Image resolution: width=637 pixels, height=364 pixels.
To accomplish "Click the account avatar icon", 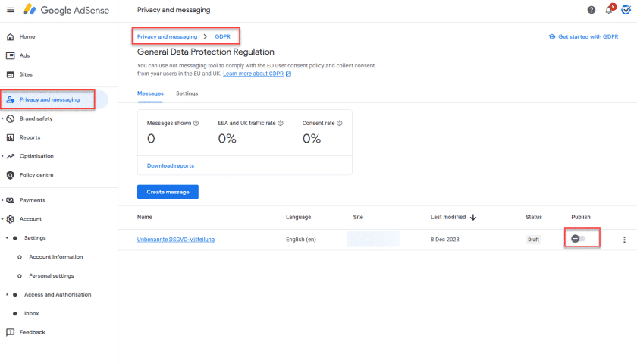I will point(626,10).
